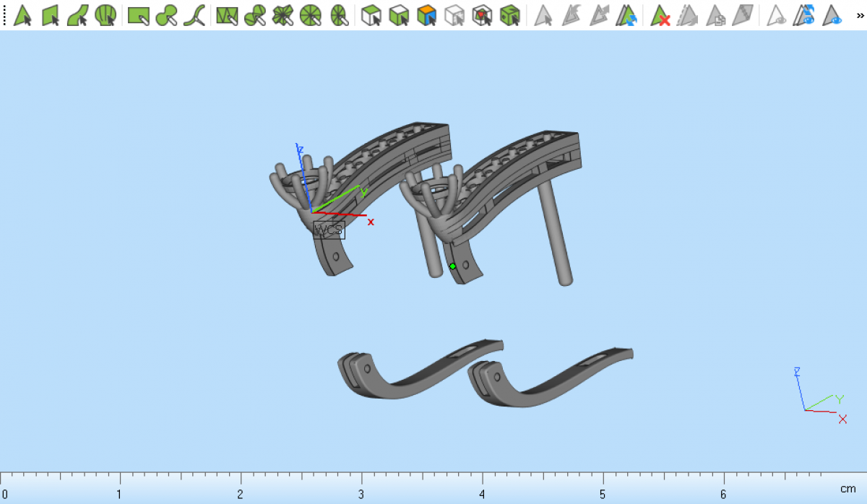Click the triangles with blue swap arrows
867x504 pixels.
[626, 14]
